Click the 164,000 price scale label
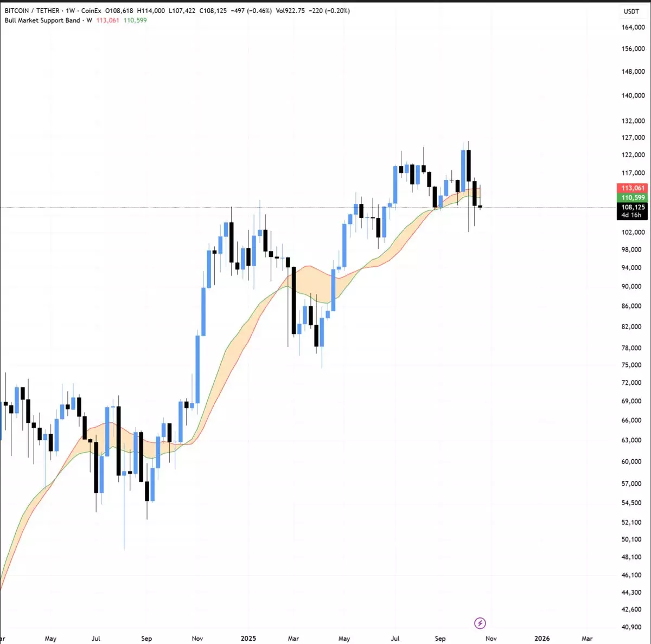The width and height of the screenshot is (651, 644). coord(633,28)
